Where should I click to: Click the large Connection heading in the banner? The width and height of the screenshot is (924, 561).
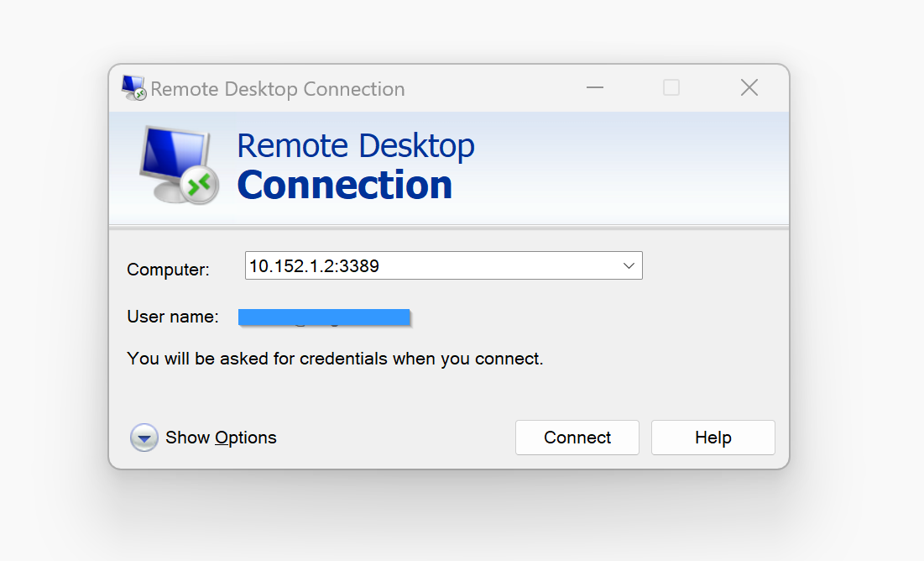coord(345,186)
